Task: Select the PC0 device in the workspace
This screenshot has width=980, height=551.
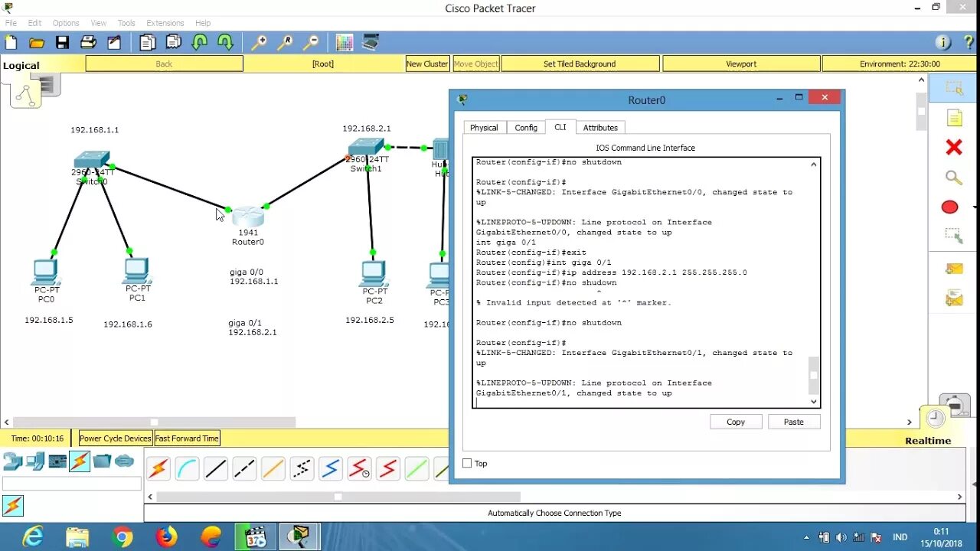Action: (x=46, y=272)
